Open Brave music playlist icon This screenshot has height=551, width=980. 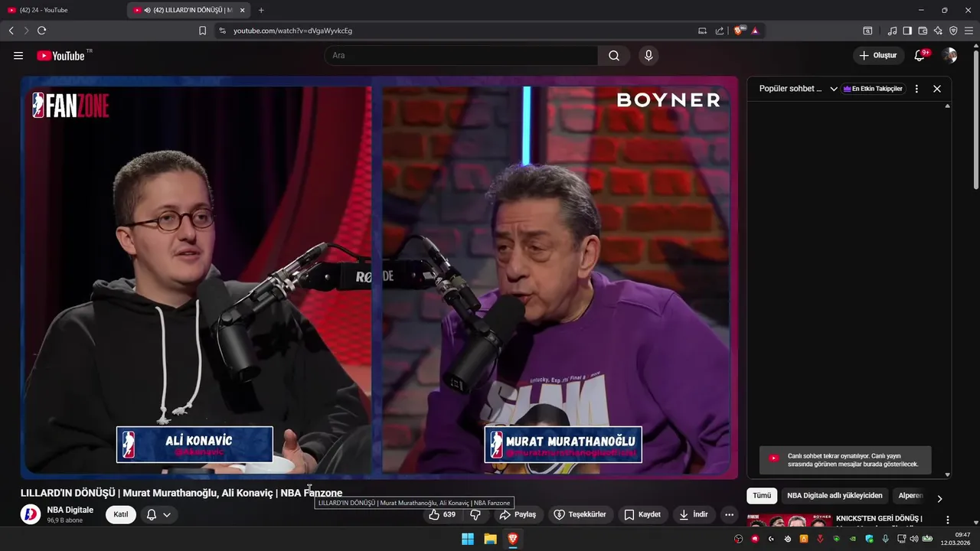click(892, 31)
